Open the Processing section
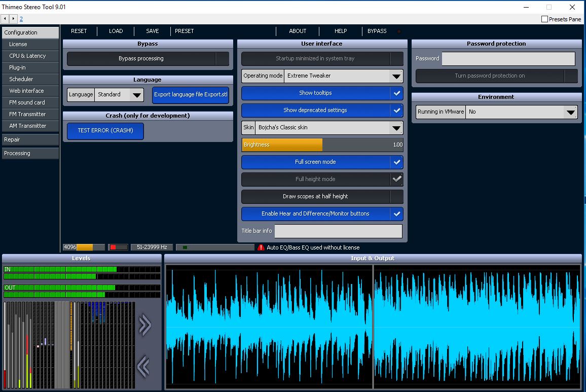586x392 pixels. tap(30, 153)
